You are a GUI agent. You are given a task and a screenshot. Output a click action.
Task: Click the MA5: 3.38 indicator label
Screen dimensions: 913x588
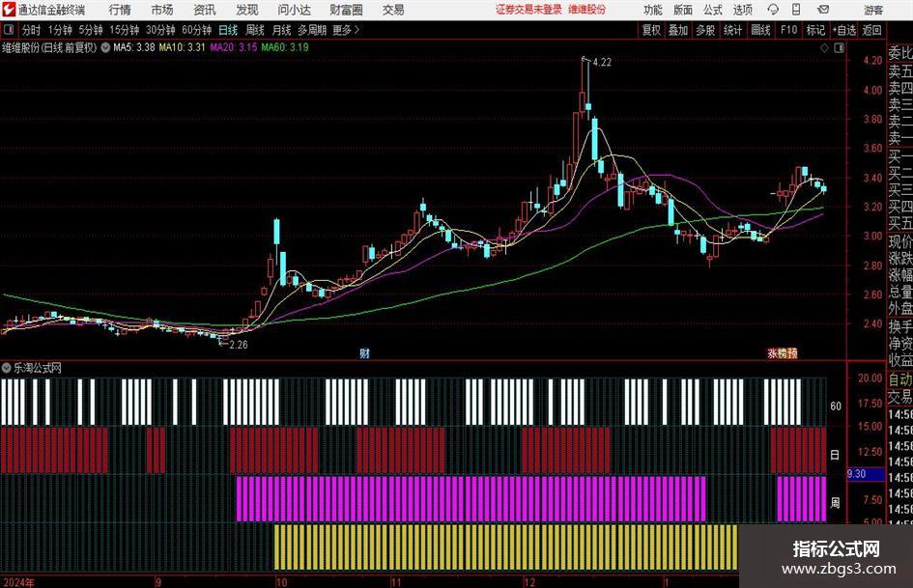134,47
